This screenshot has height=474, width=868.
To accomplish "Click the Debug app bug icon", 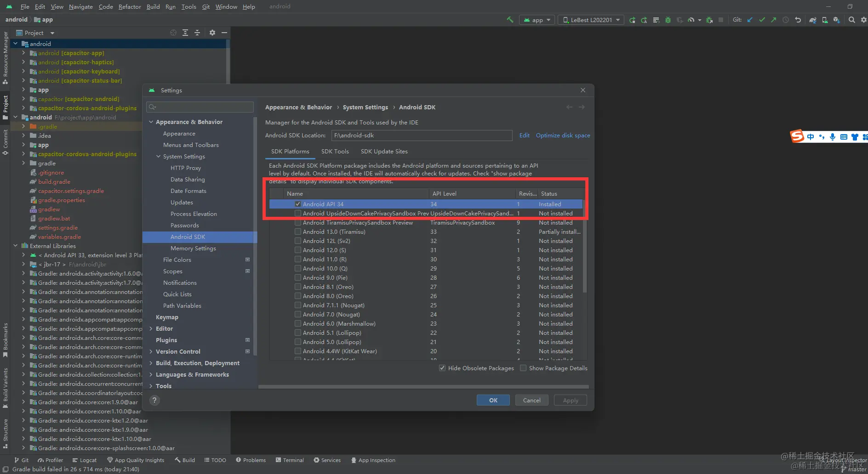I will tap(668, 20).
